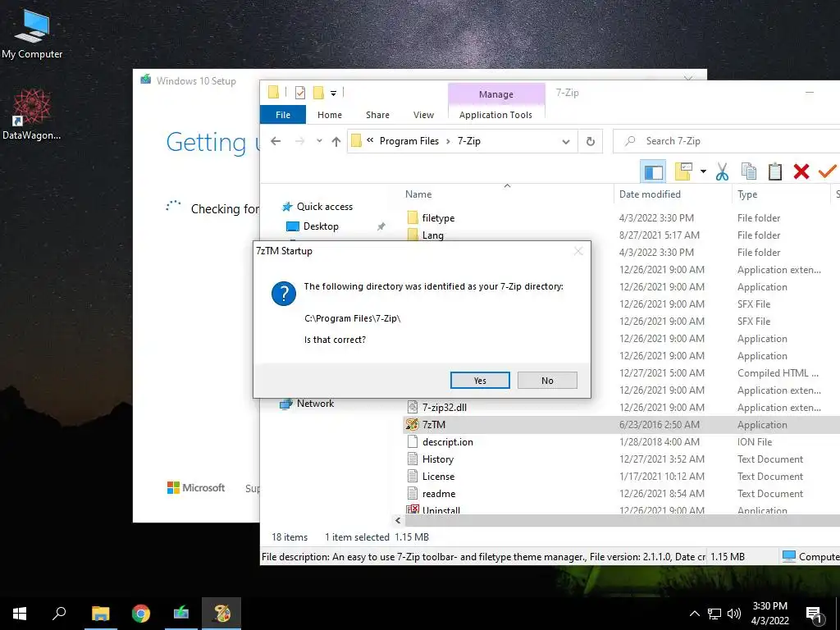This screenshot has width=840, height=630.
Task: Switch to the Home ribbon tab
Action: tap(330, 115)
